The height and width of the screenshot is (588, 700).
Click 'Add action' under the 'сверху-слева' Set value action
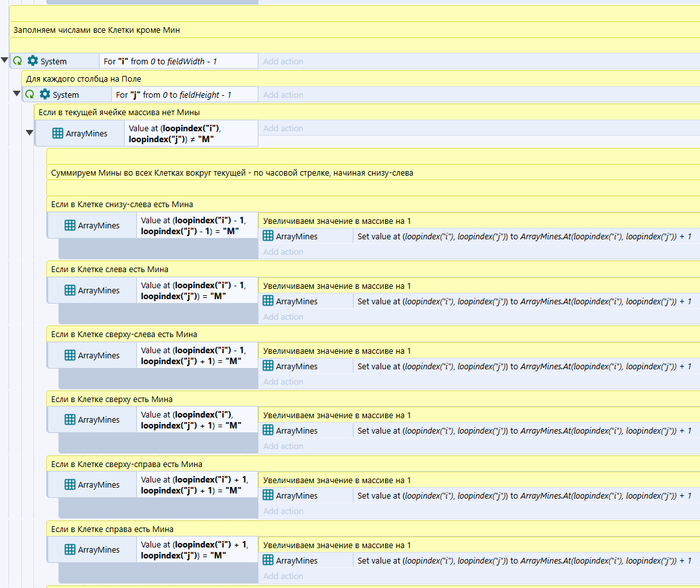(283, 381)
